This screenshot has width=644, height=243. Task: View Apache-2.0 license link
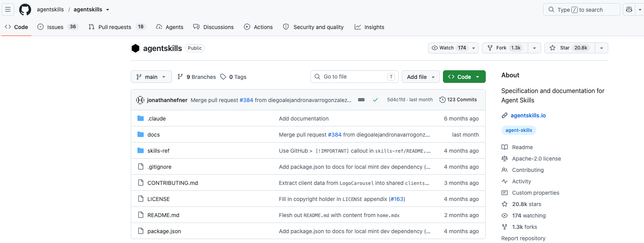(x=536, y=159)
